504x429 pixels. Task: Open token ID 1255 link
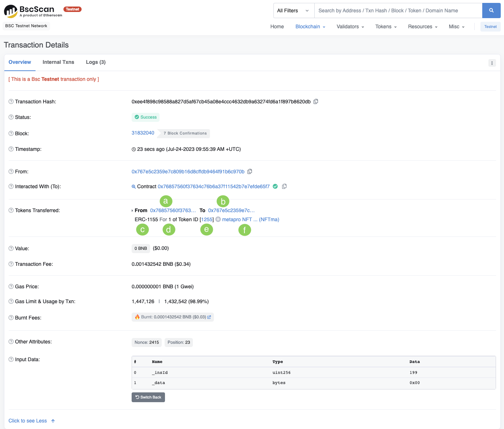click(x=207, y=219)
